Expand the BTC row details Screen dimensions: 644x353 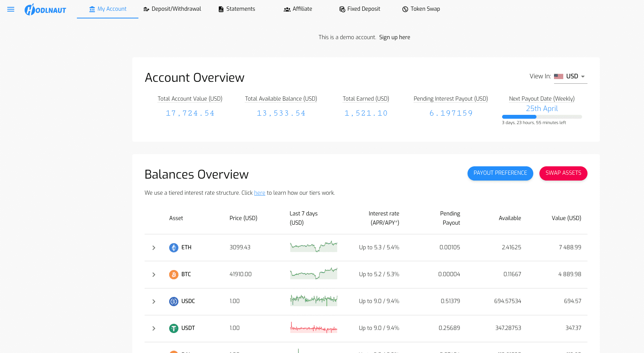[154, 275]
